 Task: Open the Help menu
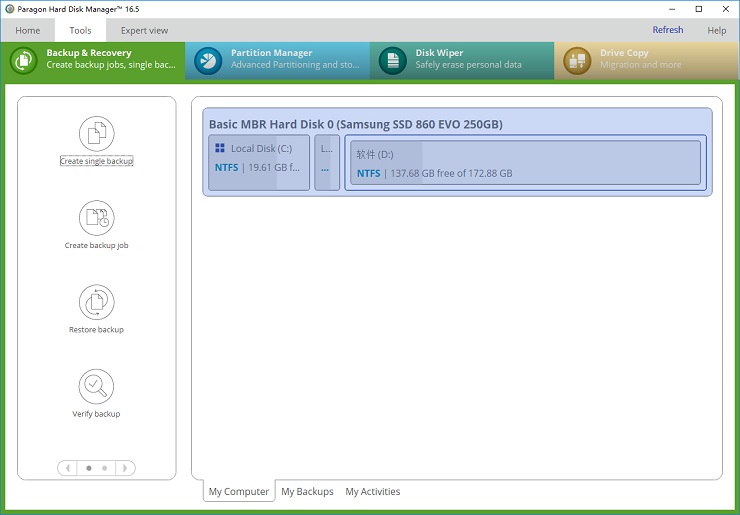[x=716, y=30]
